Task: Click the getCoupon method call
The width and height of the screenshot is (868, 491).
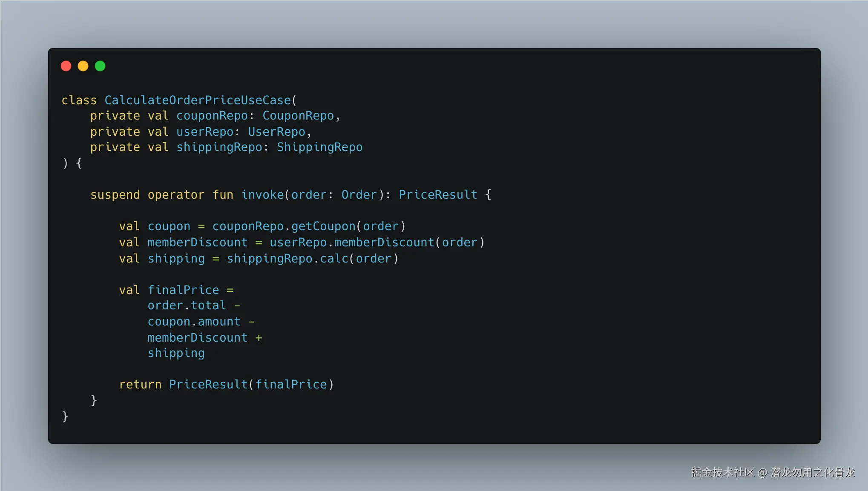Action: click(x=323, y=226)
